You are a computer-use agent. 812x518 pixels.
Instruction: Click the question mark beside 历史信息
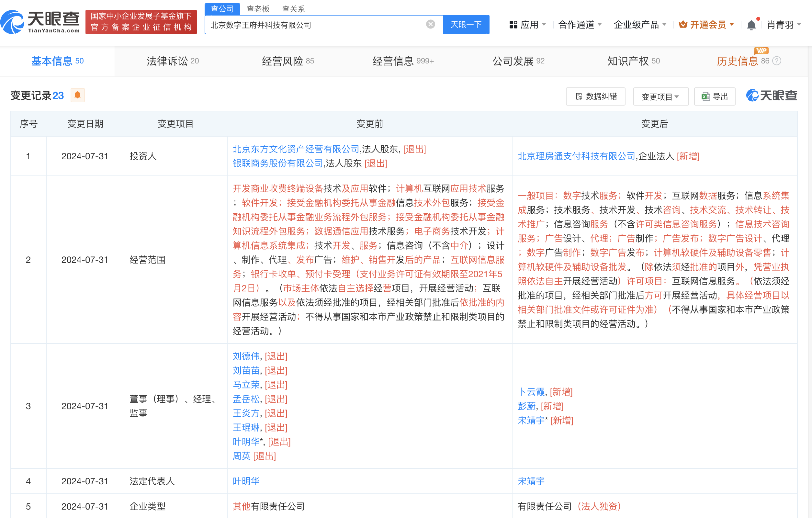tap(777, 61)
